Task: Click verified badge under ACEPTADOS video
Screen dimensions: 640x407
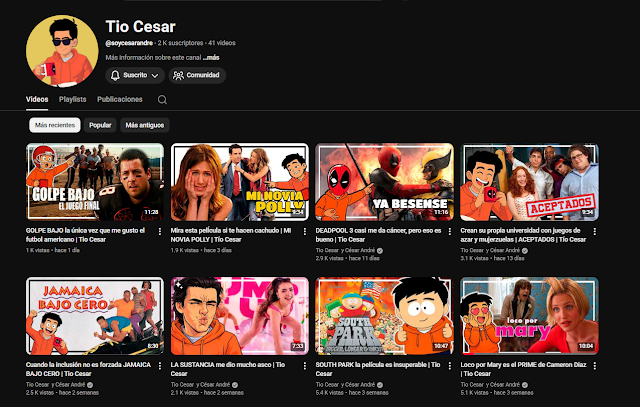Action: click(525, 251)
